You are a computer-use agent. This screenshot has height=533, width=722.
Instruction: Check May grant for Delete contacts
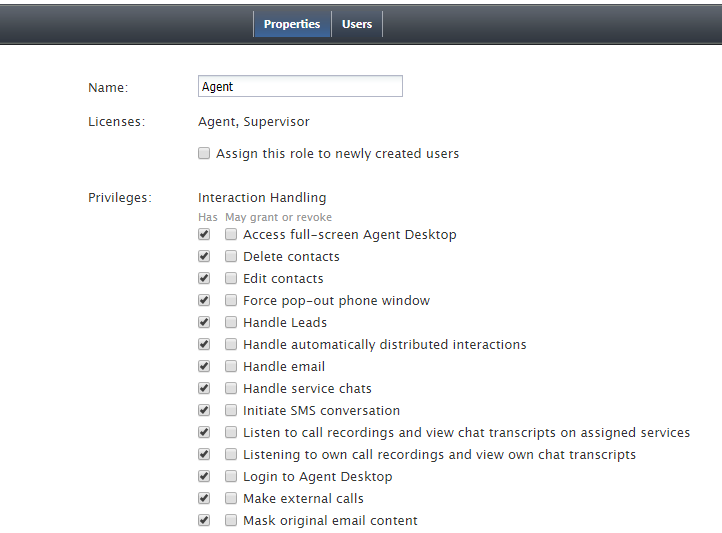tap(231, 256)
